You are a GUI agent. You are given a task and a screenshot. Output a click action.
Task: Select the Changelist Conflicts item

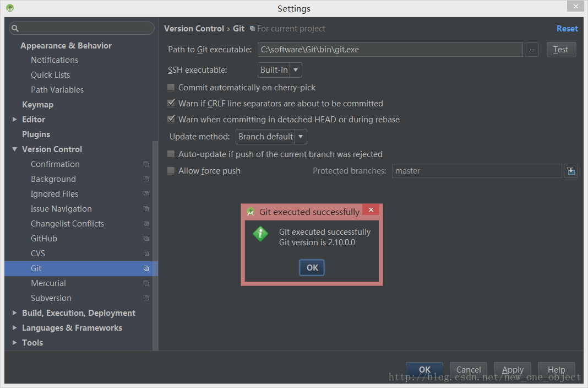68,224
